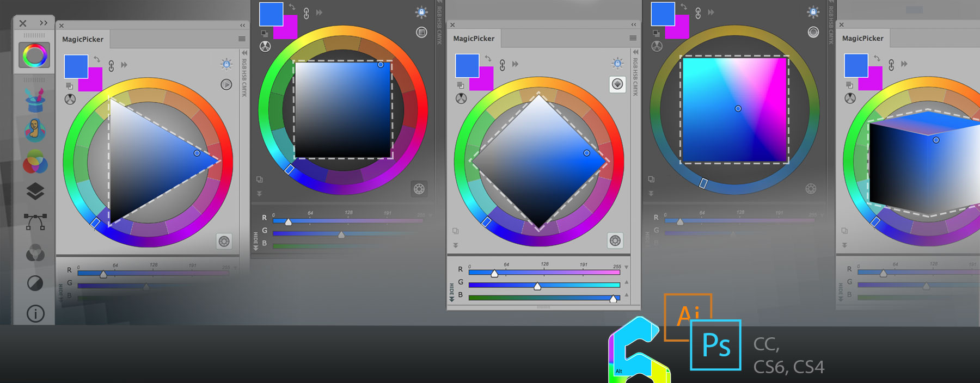This screenshot has height=383, width=980.
Task: Click the hue marker on triangle panel wheel
Action: click(x=95, y=223)
